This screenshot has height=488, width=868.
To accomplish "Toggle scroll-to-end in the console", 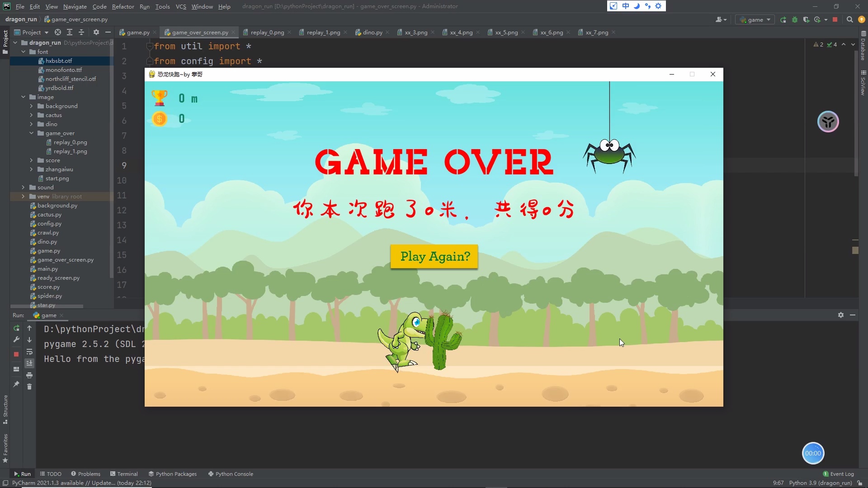I will click(x=29, y=363).
